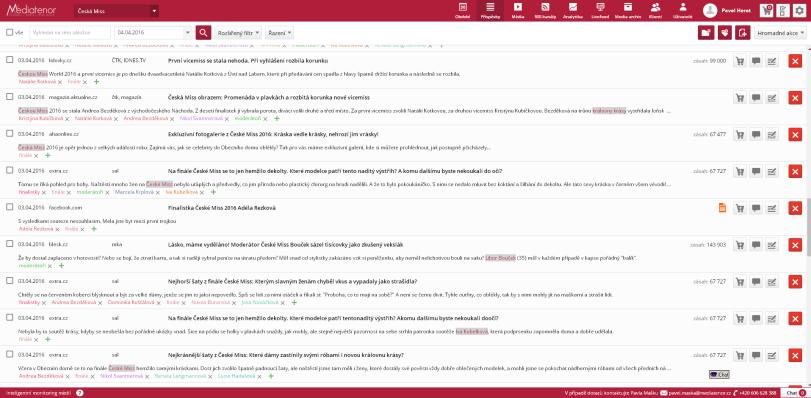This screenshot has width=811, height=398.
Task: Tick checkbox for 'Česká Miss obrazem' row
Action: (x=9, y=97)
